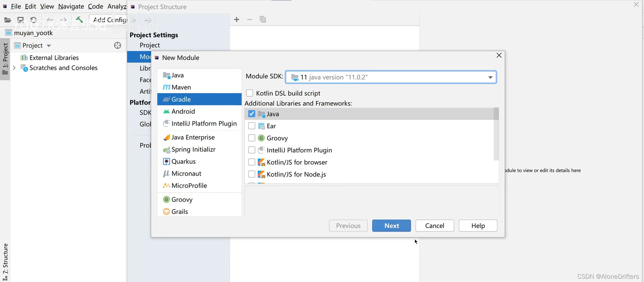Image resolution: width=644 pixels, height=282 pixels.
Task: Select Micronaut module type
Action: pos(199,174)
